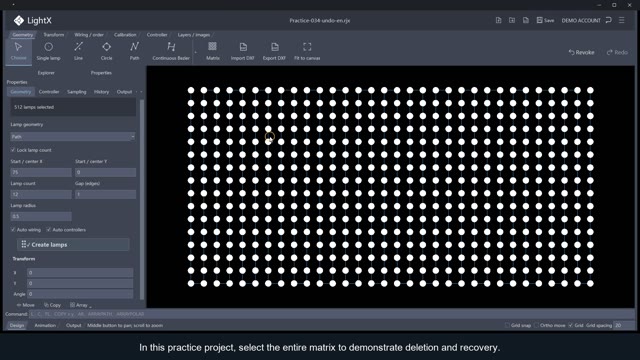The height and width of the screenshot is (360, 640).
Task: Switch to the Transform ribbon tab
Action: click(x=53, y=35)
